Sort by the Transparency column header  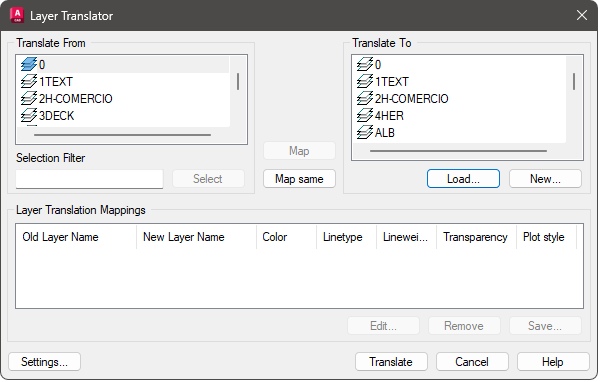click(x=476, y=237)
